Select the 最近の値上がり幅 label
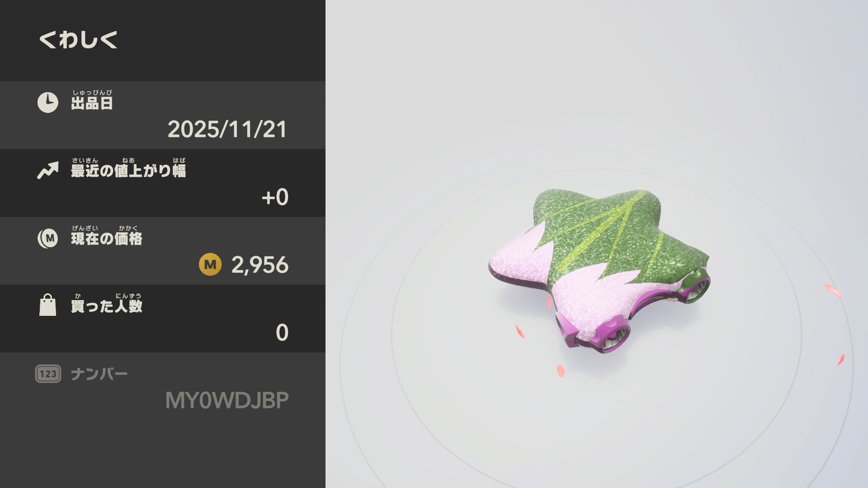 point(128,171)
